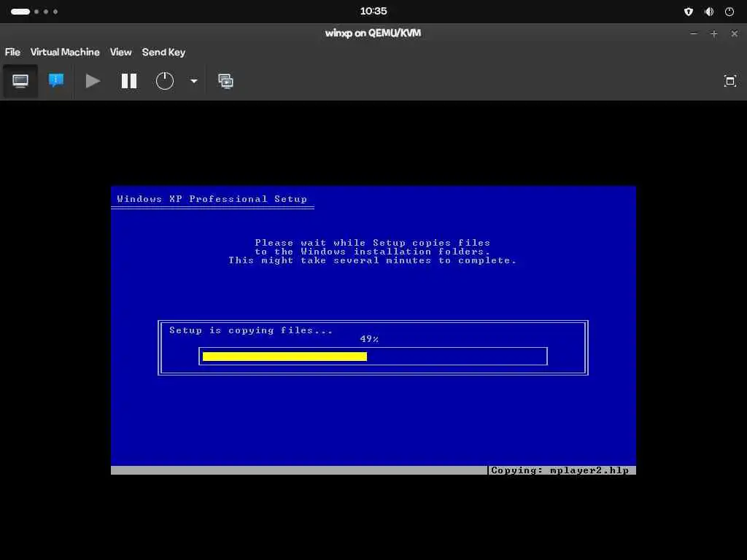This screenshot has width=747, height=560.
Task: Open the 10:35 clock calendar
Action: tap(373, 11)
